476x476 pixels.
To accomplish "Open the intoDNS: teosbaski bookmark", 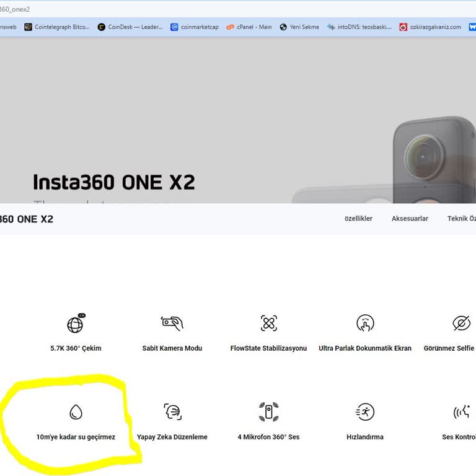I will [359, 27].
